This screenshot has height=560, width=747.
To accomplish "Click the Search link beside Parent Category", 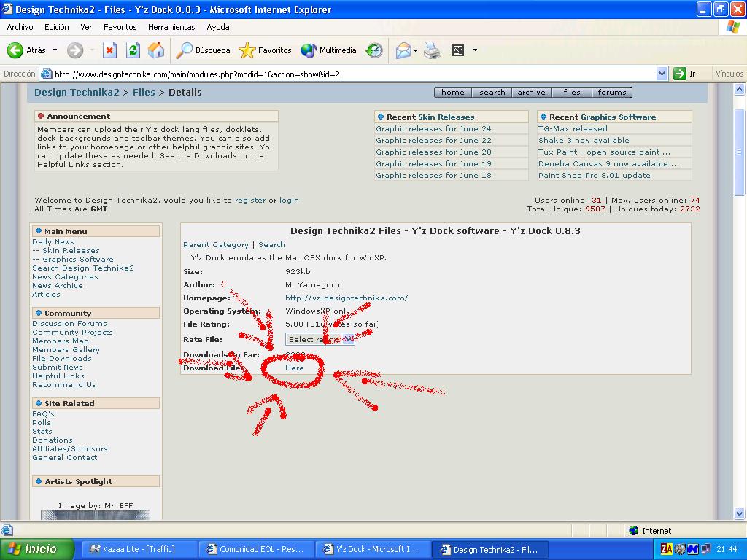I will coord(271,244).
